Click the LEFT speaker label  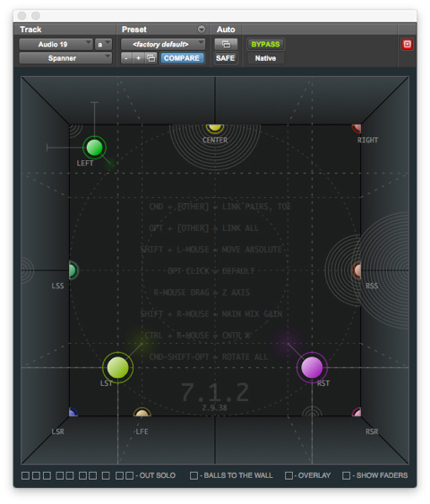(x=85, y=163)
